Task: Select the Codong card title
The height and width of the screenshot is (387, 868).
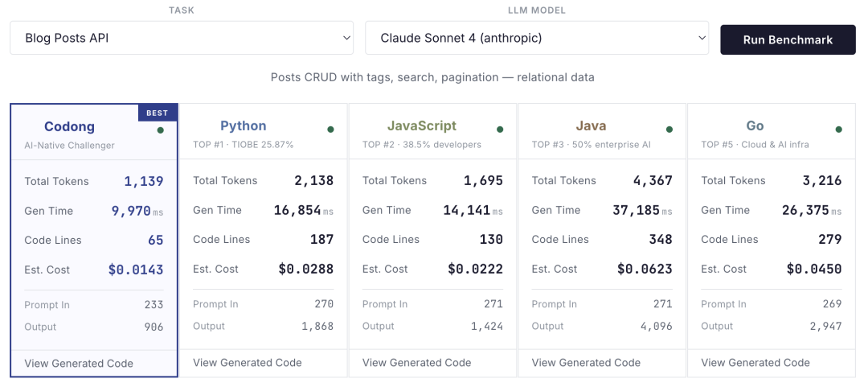Action: pos(69,126)
